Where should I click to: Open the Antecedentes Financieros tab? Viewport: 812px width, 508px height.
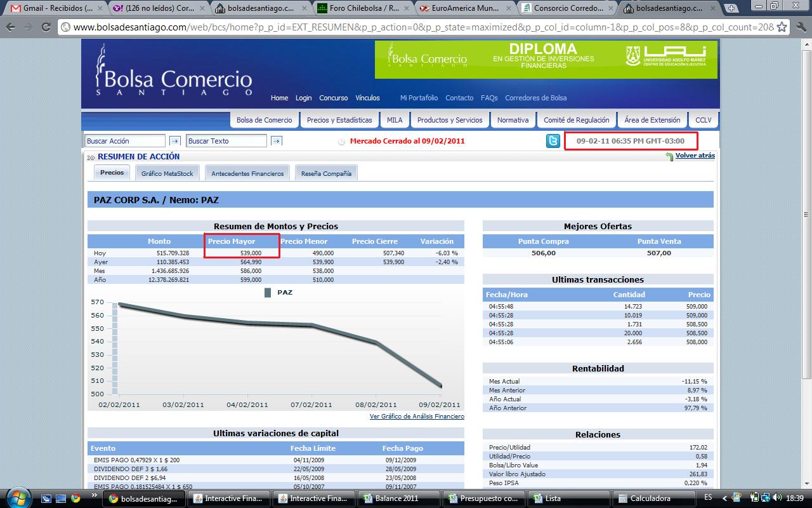[247, 173]
